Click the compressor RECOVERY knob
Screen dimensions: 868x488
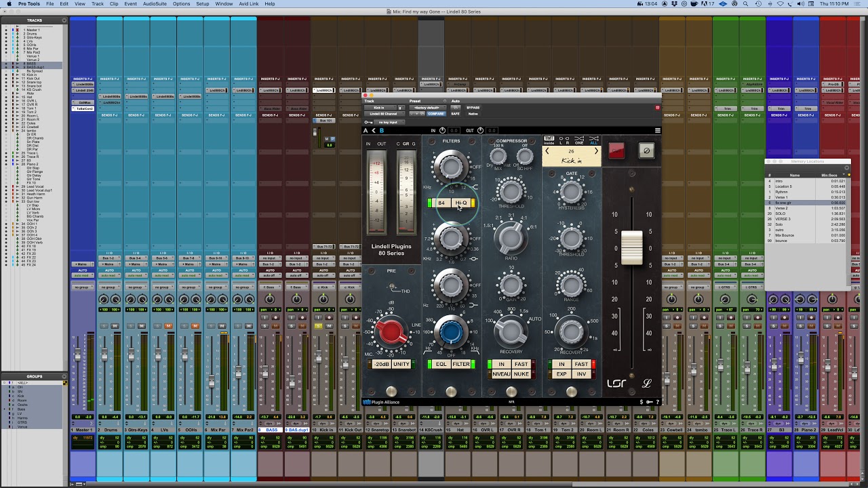pyautogui.click(x=511, y=331)
